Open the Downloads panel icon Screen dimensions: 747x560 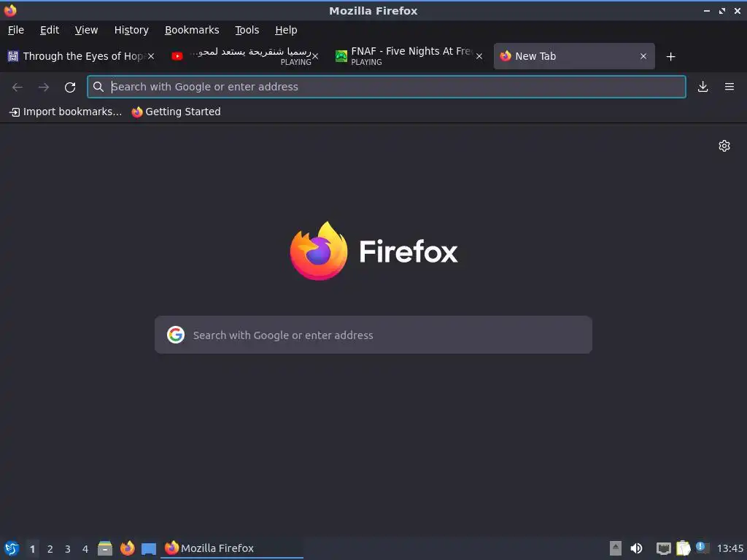[x=703, y=87]
